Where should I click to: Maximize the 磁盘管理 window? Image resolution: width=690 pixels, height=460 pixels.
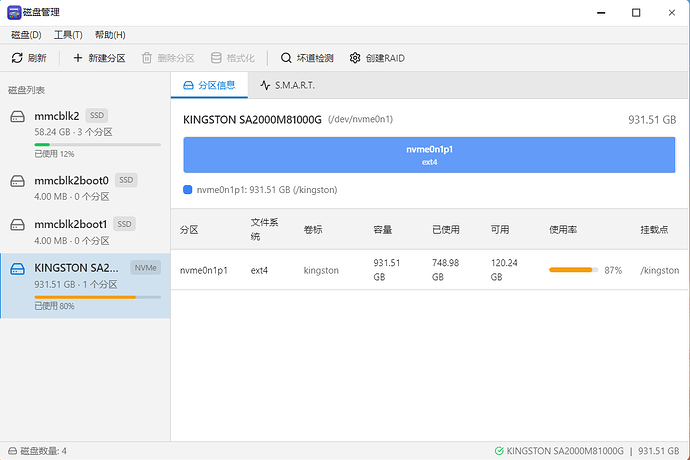coord(636,13)
